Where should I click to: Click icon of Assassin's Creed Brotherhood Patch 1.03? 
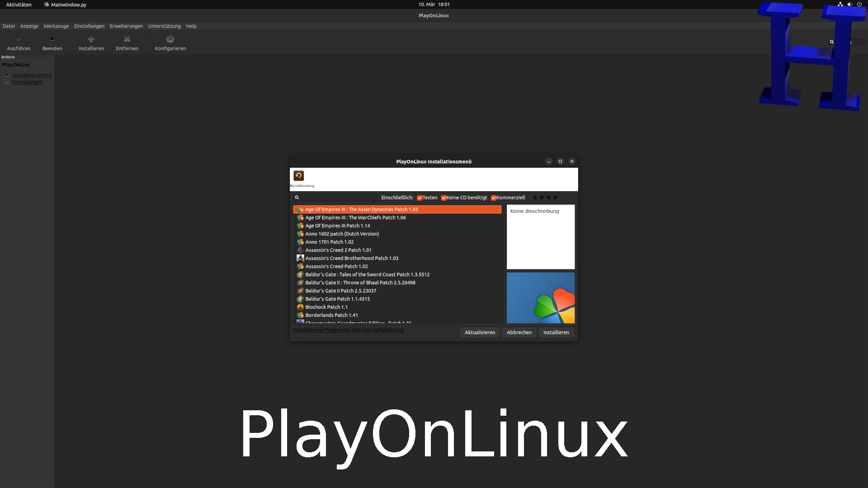[x=300, y=258]
